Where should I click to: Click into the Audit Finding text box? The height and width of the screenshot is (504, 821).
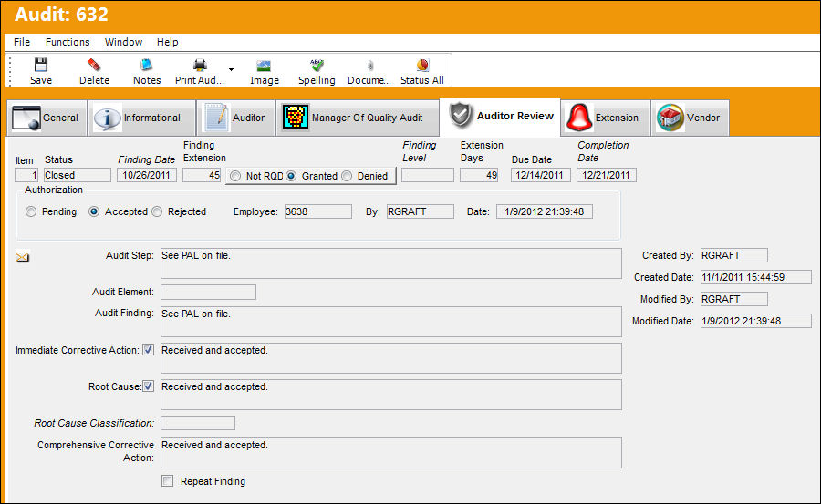coord(391,322)
